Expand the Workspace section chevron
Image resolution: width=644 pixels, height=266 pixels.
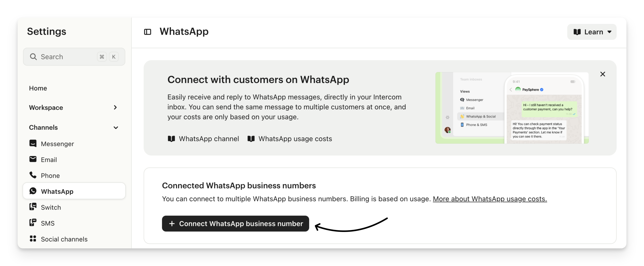tap(115, 108)
